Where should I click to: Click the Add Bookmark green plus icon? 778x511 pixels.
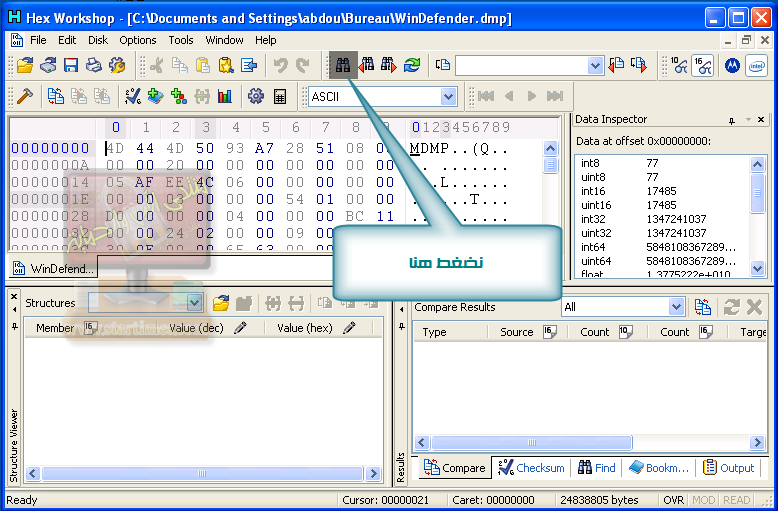tap(155, 96)
